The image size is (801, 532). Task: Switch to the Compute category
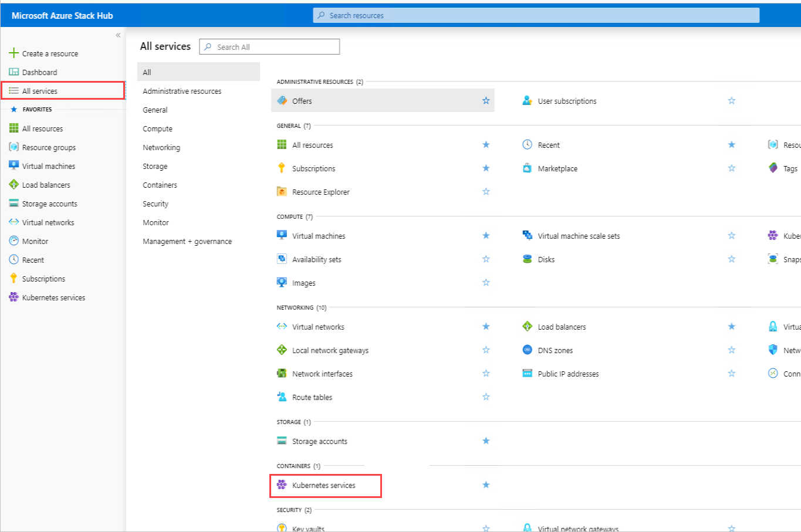coord(157,128)
